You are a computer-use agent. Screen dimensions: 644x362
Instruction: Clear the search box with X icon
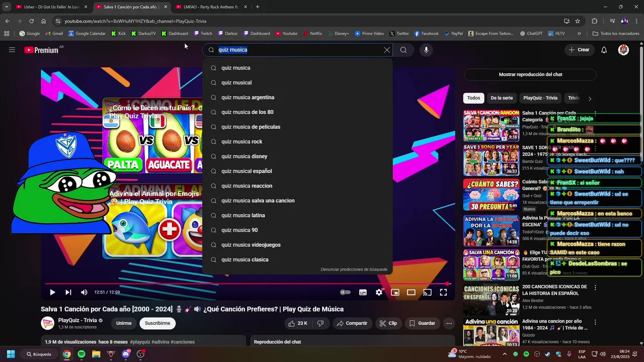click(x=387, y=50)
